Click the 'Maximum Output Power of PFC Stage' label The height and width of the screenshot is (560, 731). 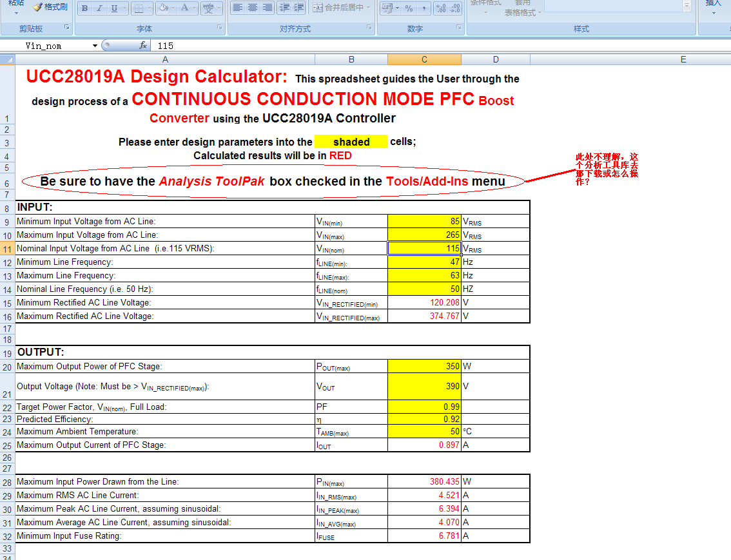89,367
